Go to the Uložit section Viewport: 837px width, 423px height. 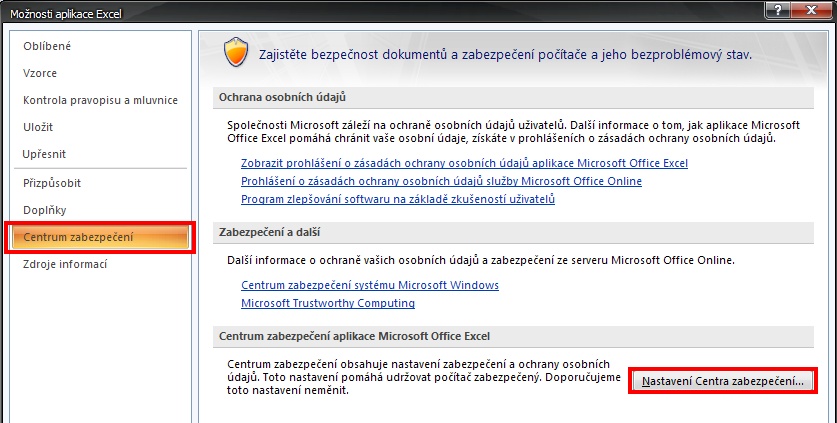tap(38, 127)
